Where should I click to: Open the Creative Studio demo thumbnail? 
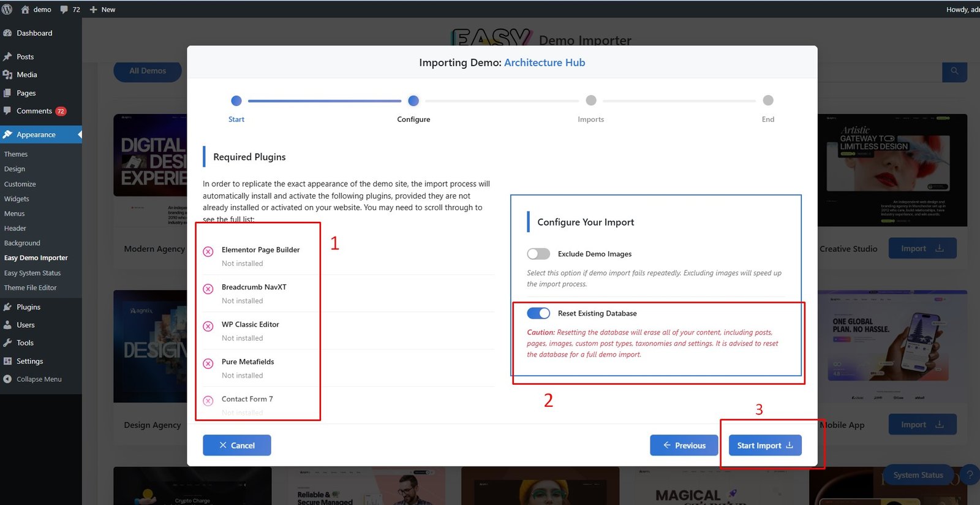892,170
